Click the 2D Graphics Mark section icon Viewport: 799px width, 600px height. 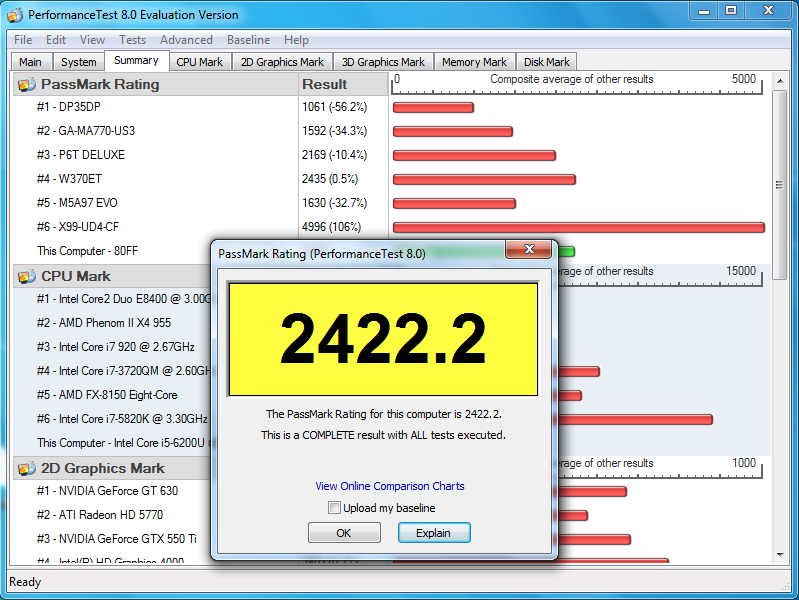[x=25, y=468]
